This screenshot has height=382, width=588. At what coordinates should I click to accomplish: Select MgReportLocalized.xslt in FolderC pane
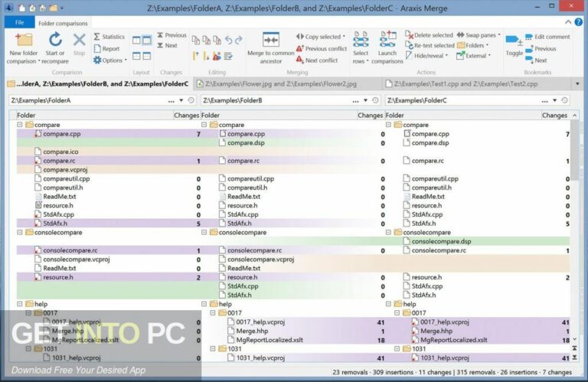[453, 340]
